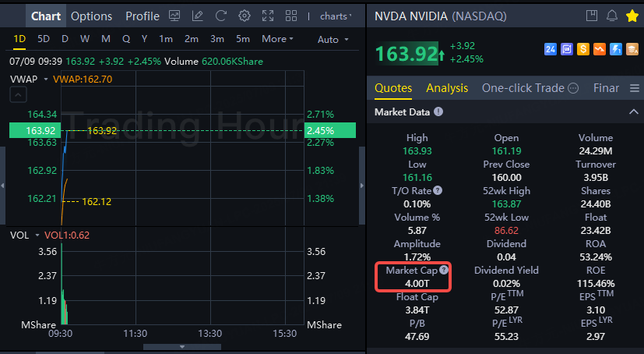Click the Profile tab button

click(x=143, y=16)
